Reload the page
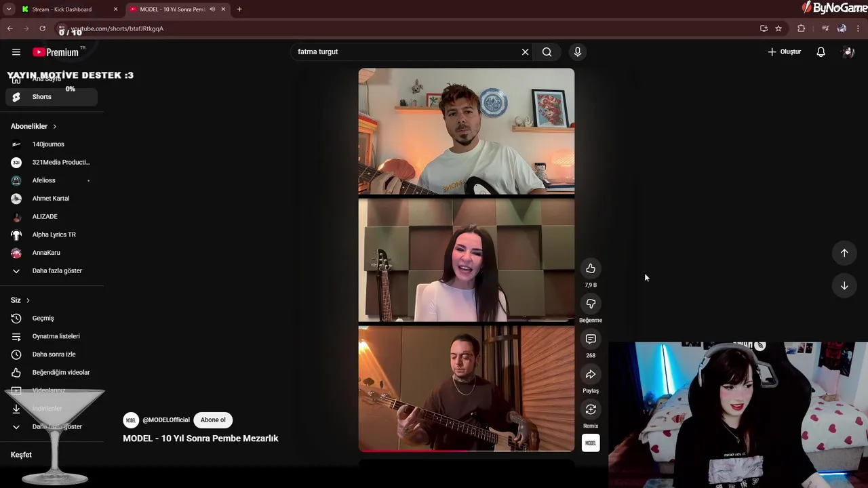Image resolution: width=868 pixels, height=488 pixels. click(x=43, y=28)
